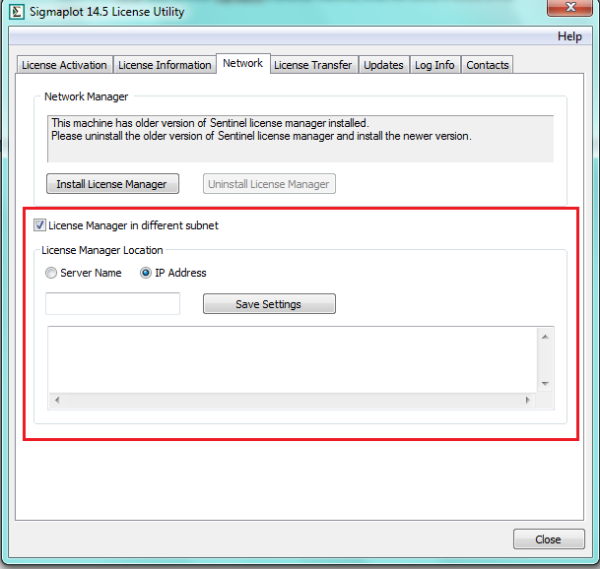Open the Help menu
600x569 pixels.
[x=569, y=36]
